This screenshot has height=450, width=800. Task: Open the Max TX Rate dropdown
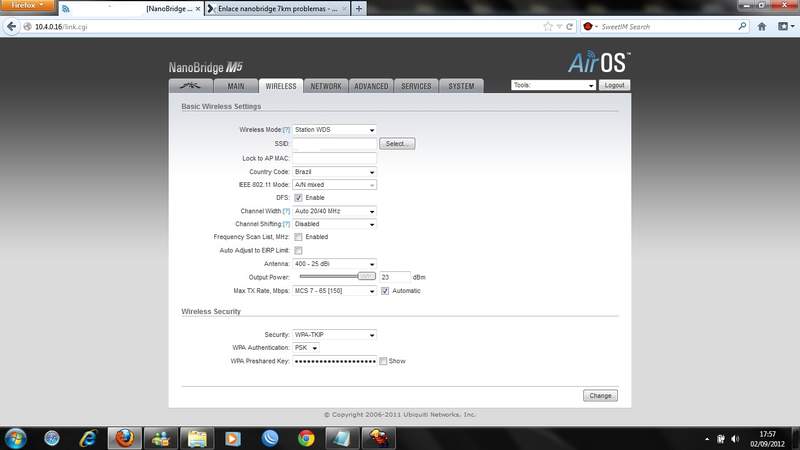tap(334, 291)
